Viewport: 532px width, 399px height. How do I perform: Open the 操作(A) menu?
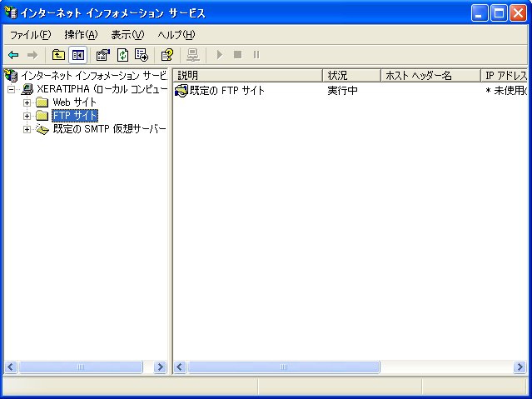pos(81,34)
